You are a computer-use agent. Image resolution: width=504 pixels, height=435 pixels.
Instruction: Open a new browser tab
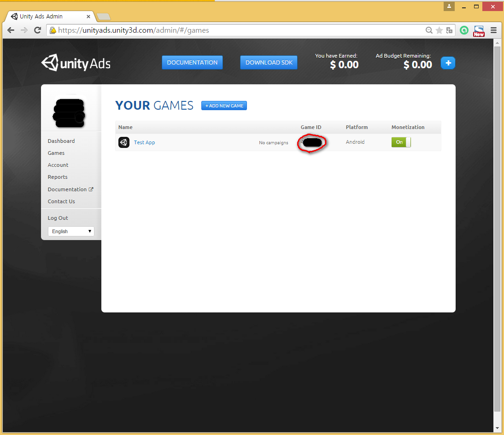[104, 17]
